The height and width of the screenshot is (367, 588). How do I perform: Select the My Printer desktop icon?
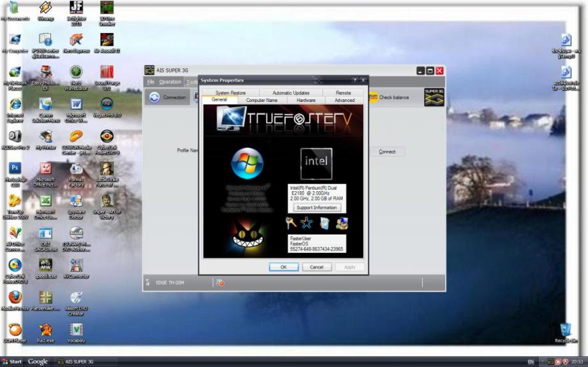pos(46,140)
